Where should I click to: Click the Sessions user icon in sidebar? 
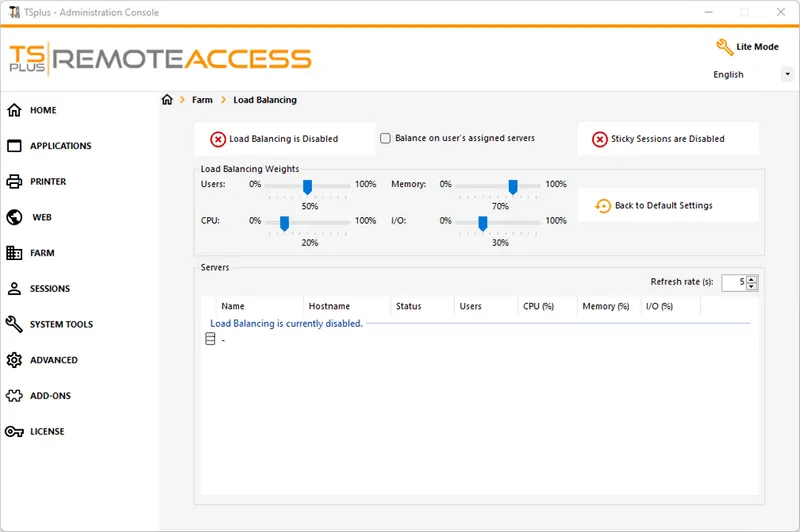coord(14,289)
